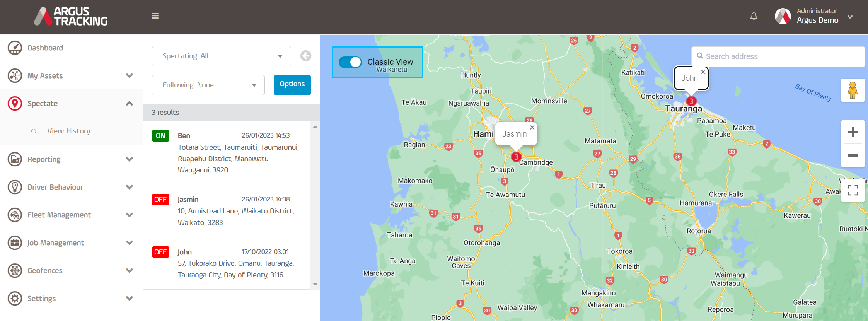Click the Argus Demo profile avatar
Screen dimensions: 868x321
[783, 16]
